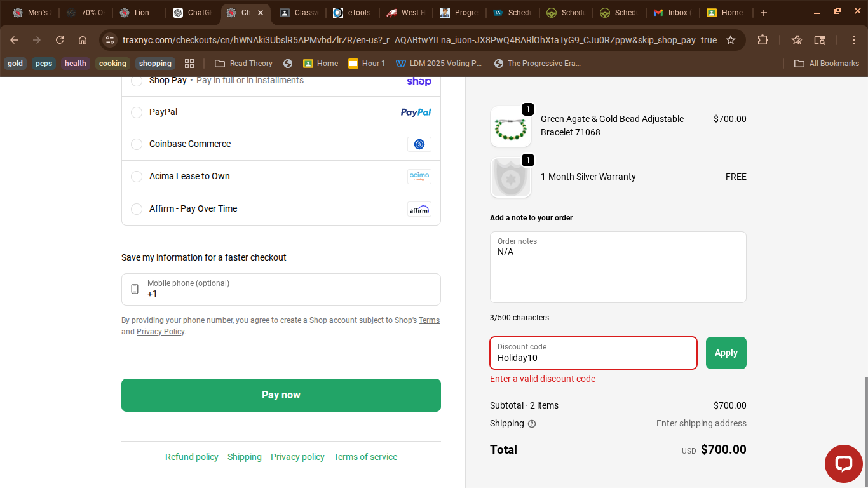
Task: Click the Total $700.00 amount
Action: click(x=724, y=450)
